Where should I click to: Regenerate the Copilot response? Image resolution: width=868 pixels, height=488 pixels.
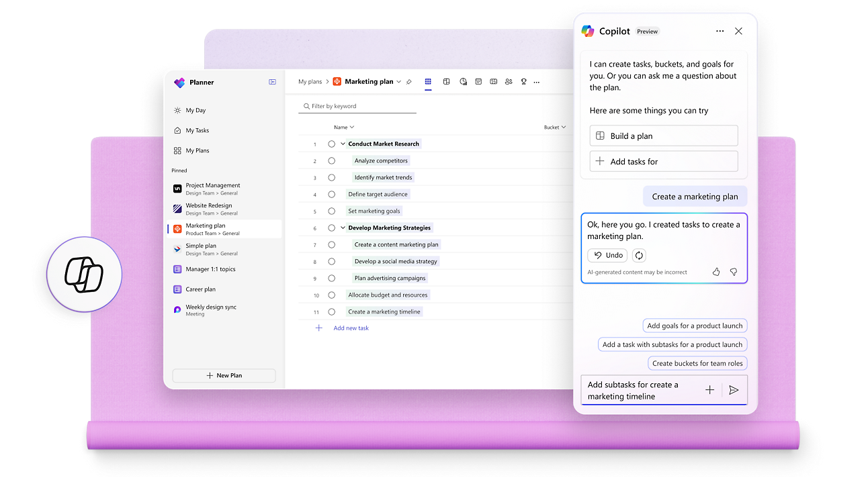tap(639, 255)
